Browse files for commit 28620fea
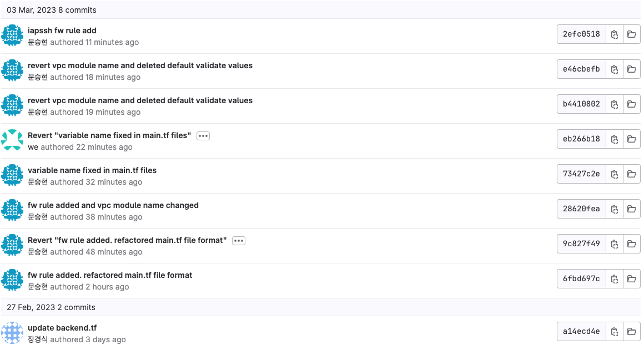This screenshot has height=350, width=644. point(632,209)
